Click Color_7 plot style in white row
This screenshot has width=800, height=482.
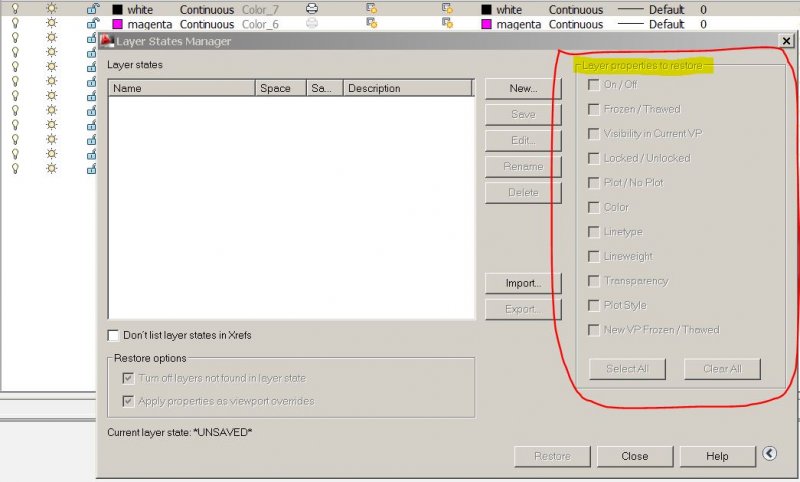point(260,10)
